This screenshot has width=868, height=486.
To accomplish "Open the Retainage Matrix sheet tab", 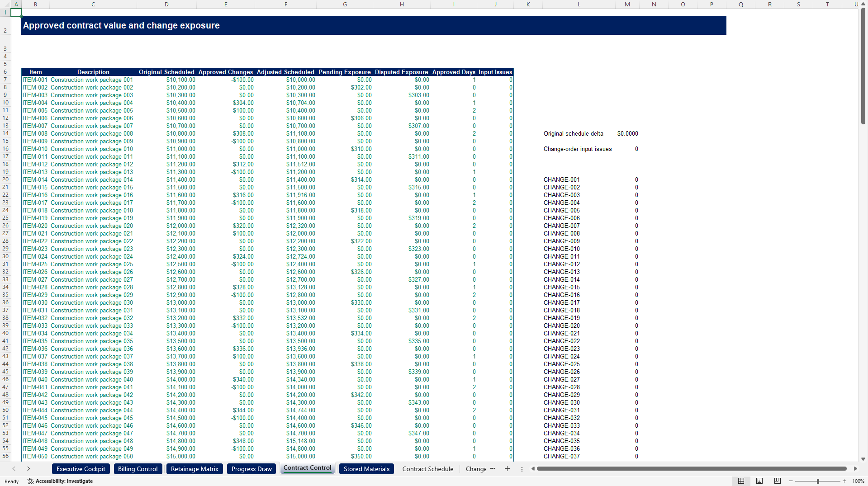I will 194,469.
